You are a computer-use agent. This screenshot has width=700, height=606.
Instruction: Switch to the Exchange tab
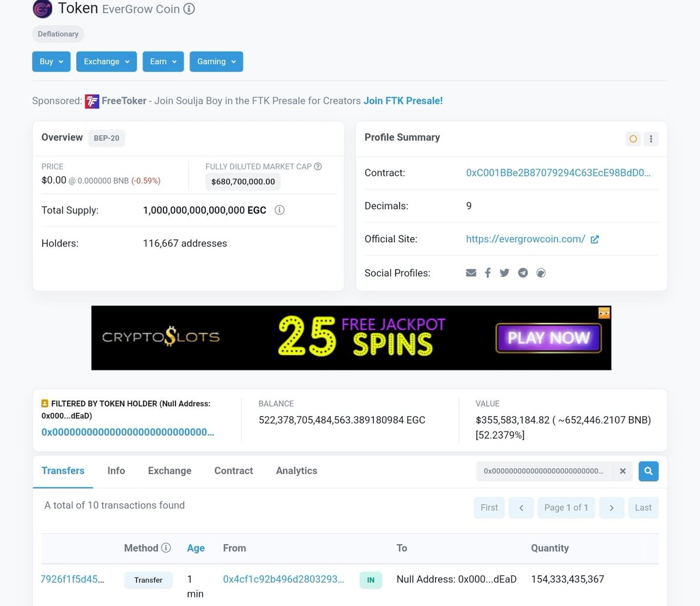point(170,471)
